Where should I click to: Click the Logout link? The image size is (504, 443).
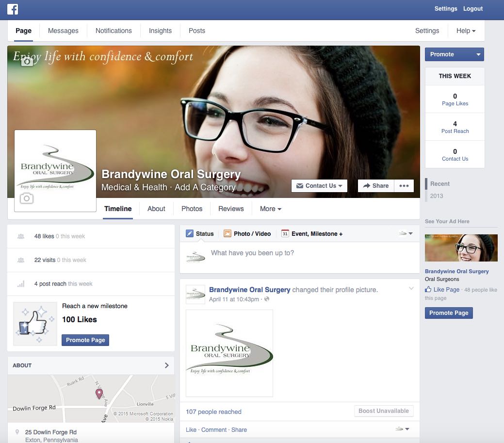[x=473, y=9]
